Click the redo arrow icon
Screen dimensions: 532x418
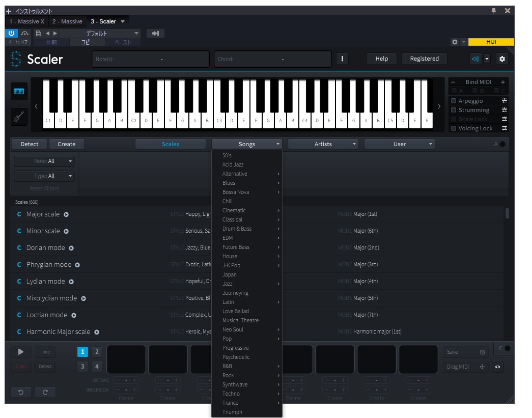(x=45, y=392)
